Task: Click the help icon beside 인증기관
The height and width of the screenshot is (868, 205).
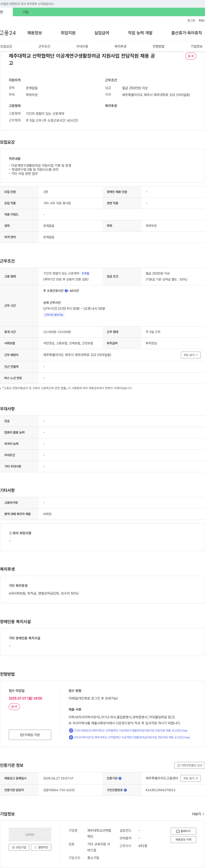Action: pyautogui.click(x=120, y=778)
